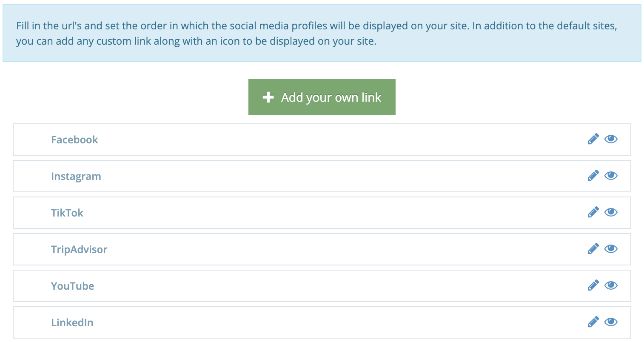Open the Instagram edit pencil icon
644x342 pixels.
tap(593, 175)
